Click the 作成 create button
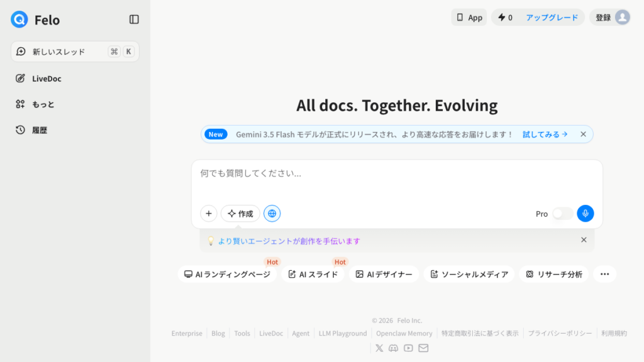Viewport: 644px width, 362px height. (x=240, y=214)
